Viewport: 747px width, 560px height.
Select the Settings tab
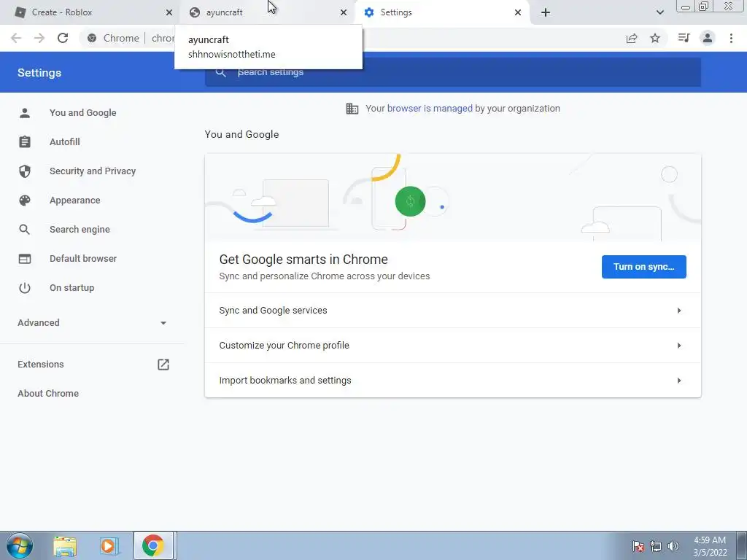coord(442,12)
